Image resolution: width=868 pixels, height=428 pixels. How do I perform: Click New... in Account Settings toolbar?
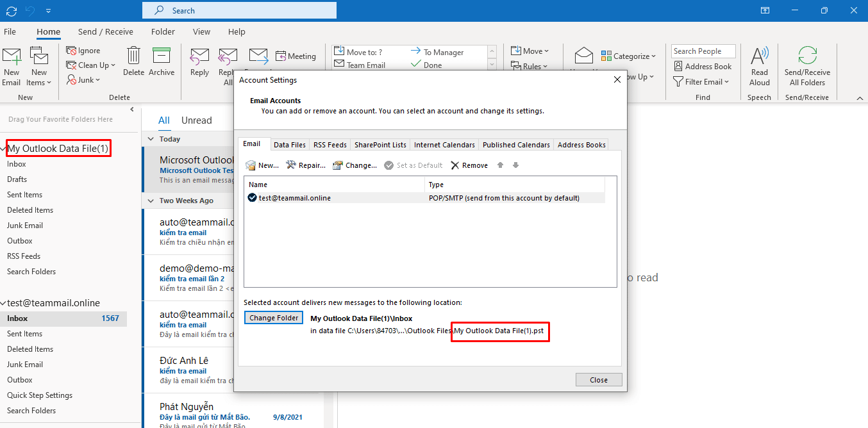(x=262, y=165)
